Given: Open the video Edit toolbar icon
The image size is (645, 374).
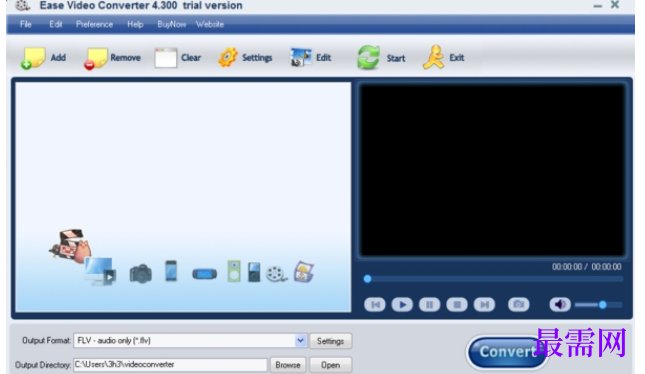Looking at the screenshot, I should pyautogui.click(x=301, y=58).
